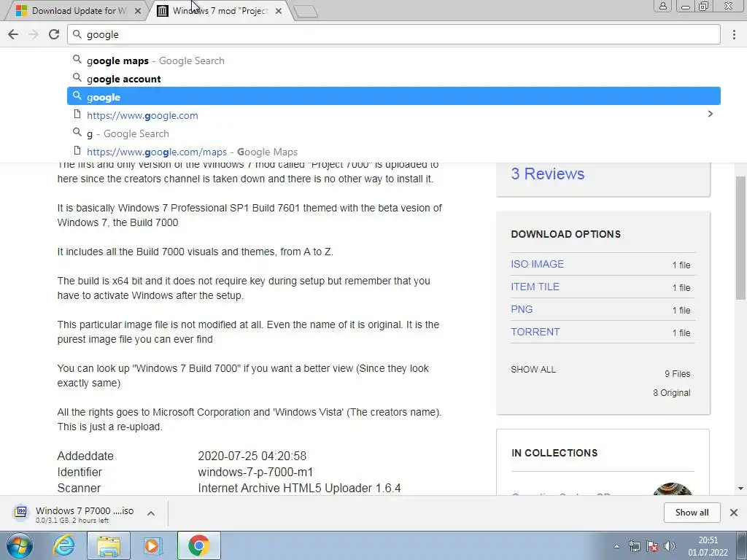Click "Show all" downloads button
747x560 pixels.
[692, 513]
